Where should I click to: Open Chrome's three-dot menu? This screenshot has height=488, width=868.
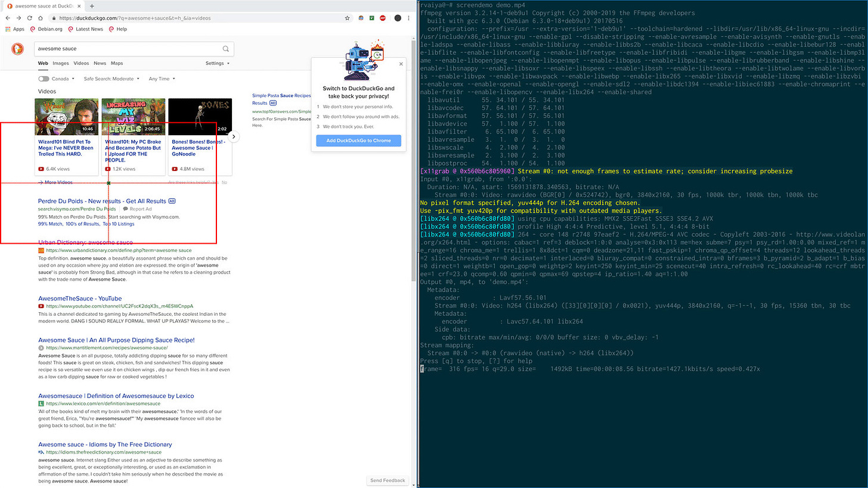409,18
